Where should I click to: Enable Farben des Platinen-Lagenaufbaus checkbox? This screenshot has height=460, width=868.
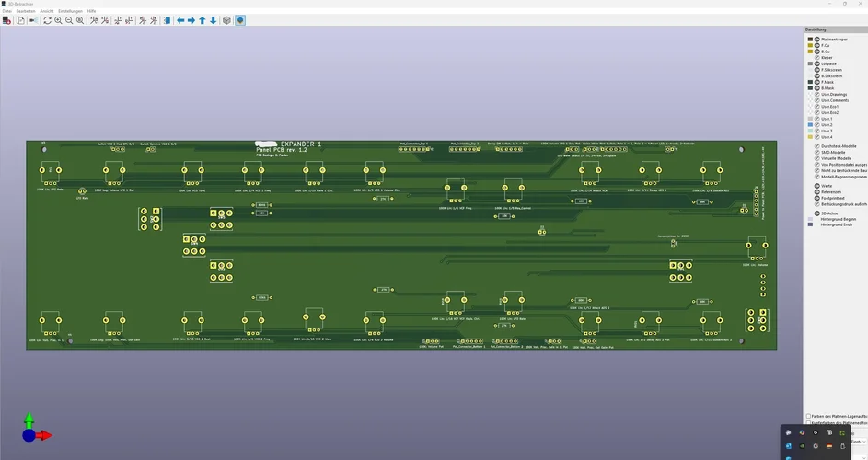coord(809,416)
